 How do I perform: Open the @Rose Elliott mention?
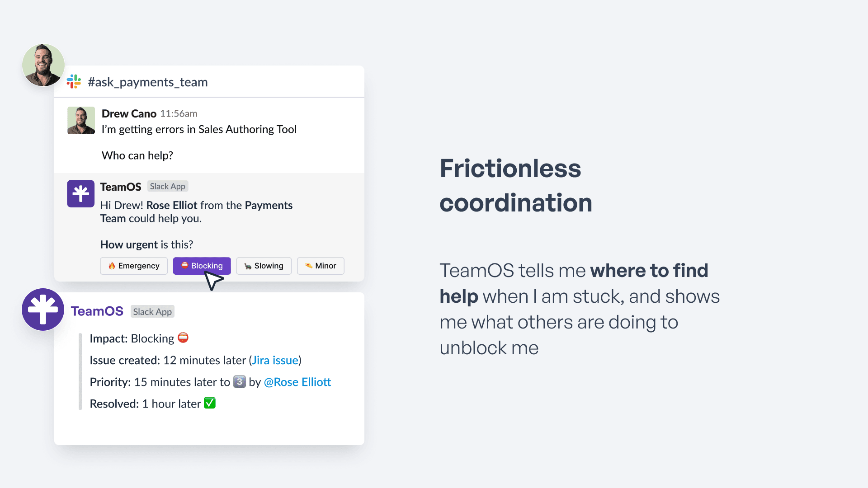pyautogui.click(x=297, y=382)
